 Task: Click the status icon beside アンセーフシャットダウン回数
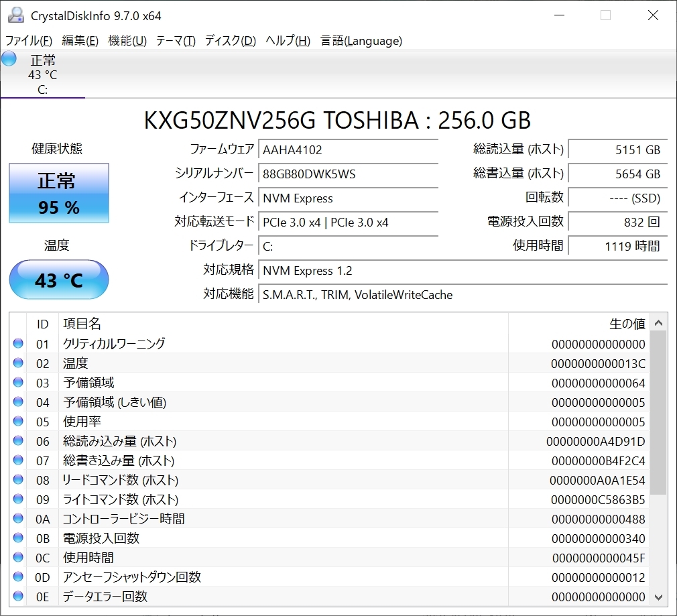(x=19, y=576)
